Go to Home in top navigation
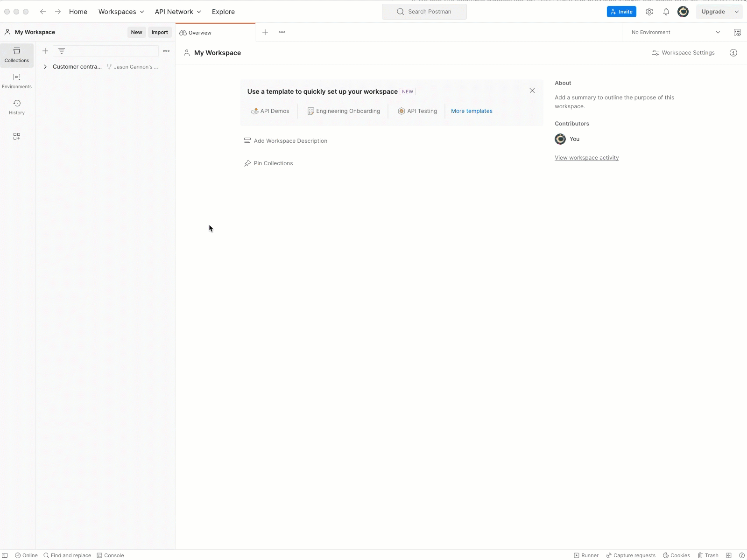Viewport: 747px width, 560px height. 78,12
